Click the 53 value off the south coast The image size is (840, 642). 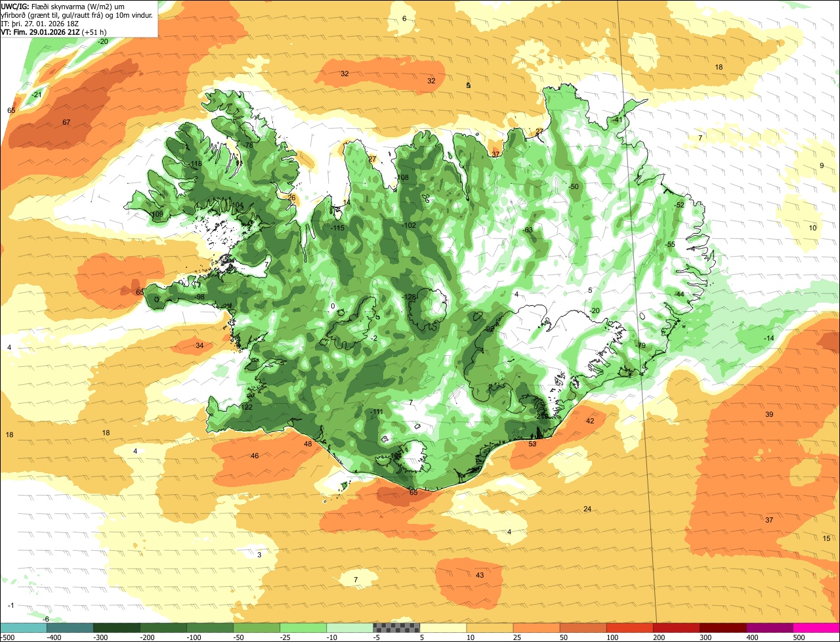[532, 444]
